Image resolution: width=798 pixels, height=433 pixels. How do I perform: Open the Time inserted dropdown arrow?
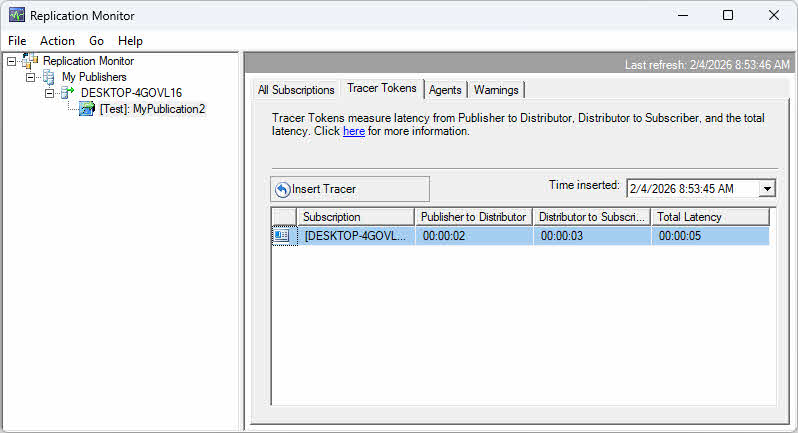[x=767, y=189]
